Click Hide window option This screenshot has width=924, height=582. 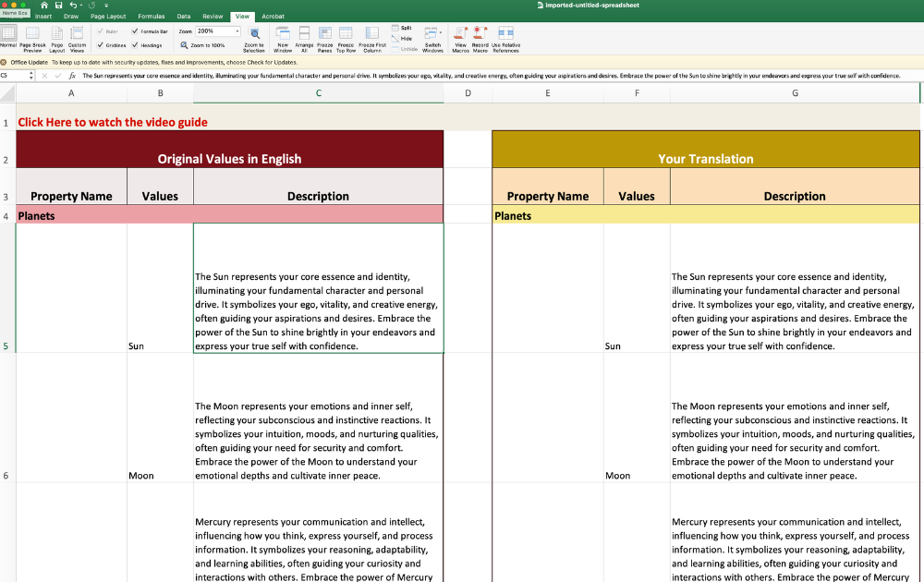tap(402, 38)
